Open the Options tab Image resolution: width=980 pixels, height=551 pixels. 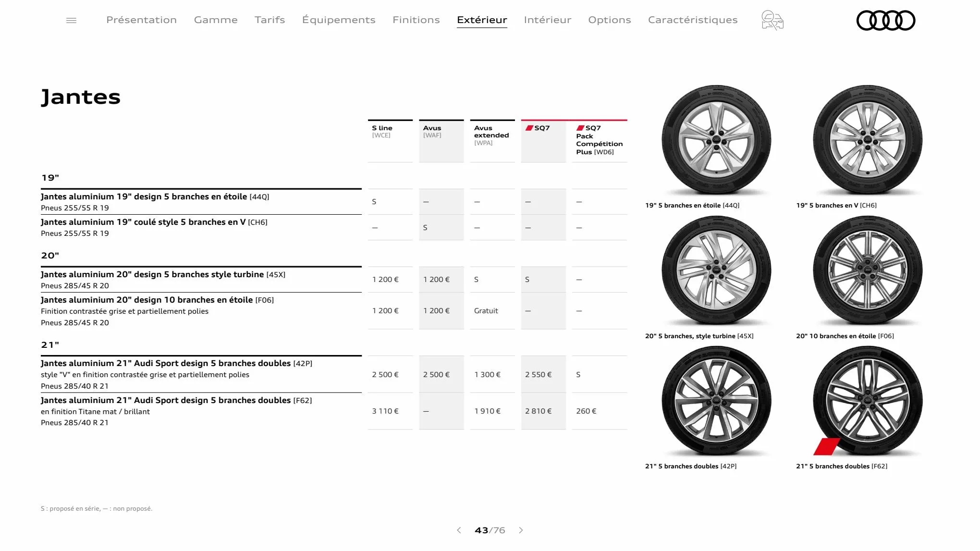(x=610, y=20)
